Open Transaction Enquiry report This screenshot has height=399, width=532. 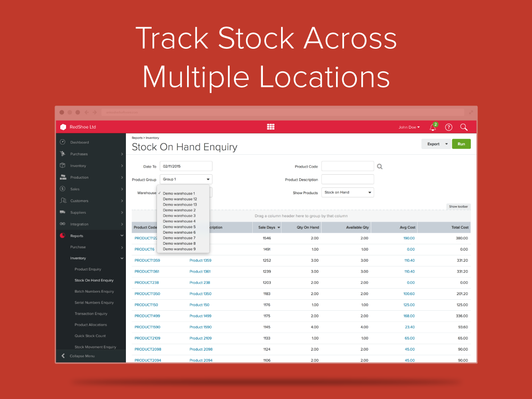click(x=90, y=313)
